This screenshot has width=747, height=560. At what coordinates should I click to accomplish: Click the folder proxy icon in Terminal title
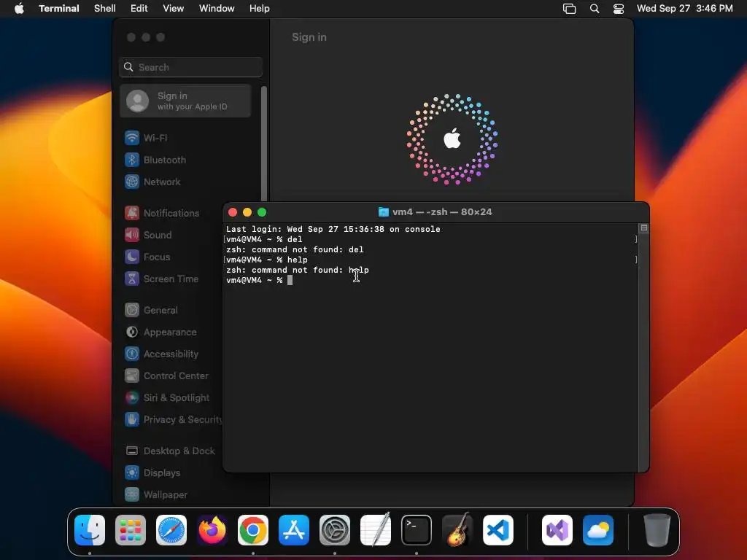pos(383,212)
